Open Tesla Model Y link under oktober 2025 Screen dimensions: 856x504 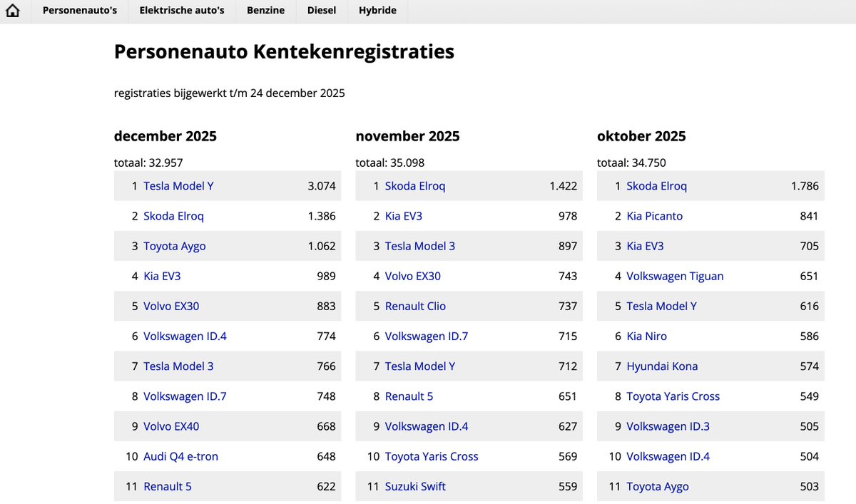(x=662, y=306)
